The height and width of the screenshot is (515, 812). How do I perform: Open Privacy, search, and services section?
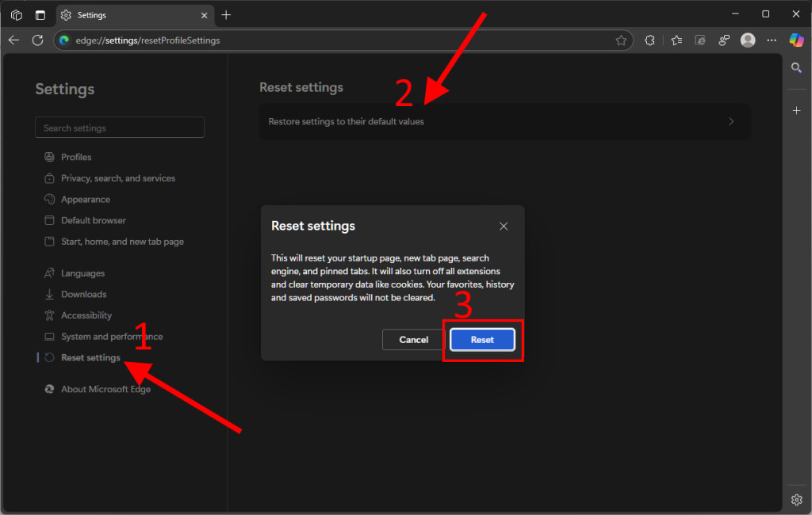(x=117, y=178)
